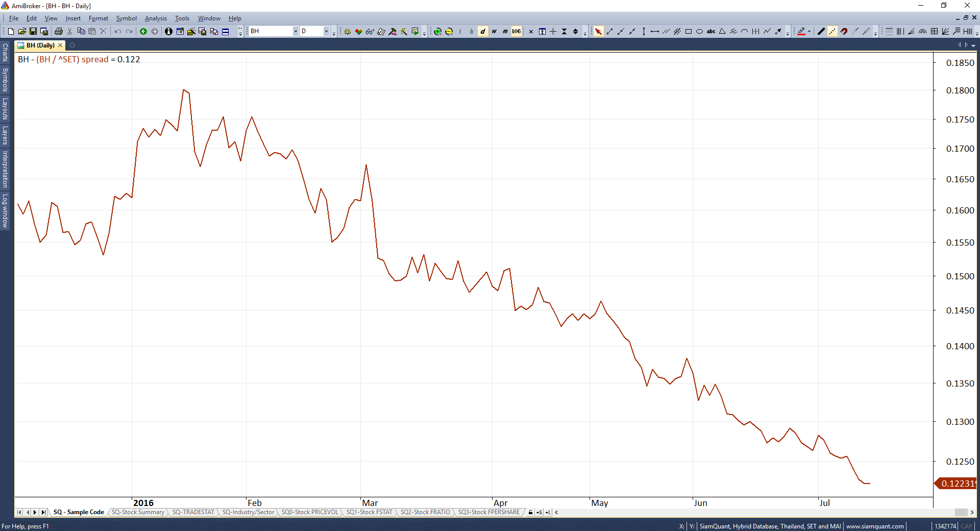Open the D interval dropdown

tap(326, 32)
